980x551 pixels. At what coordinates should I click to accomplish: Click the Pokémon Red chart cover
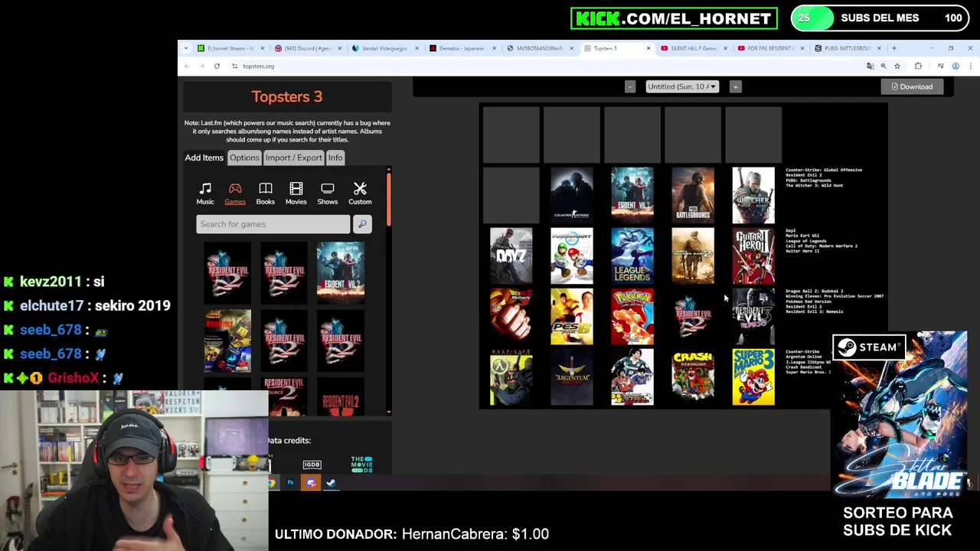click(x=632, y=316)
